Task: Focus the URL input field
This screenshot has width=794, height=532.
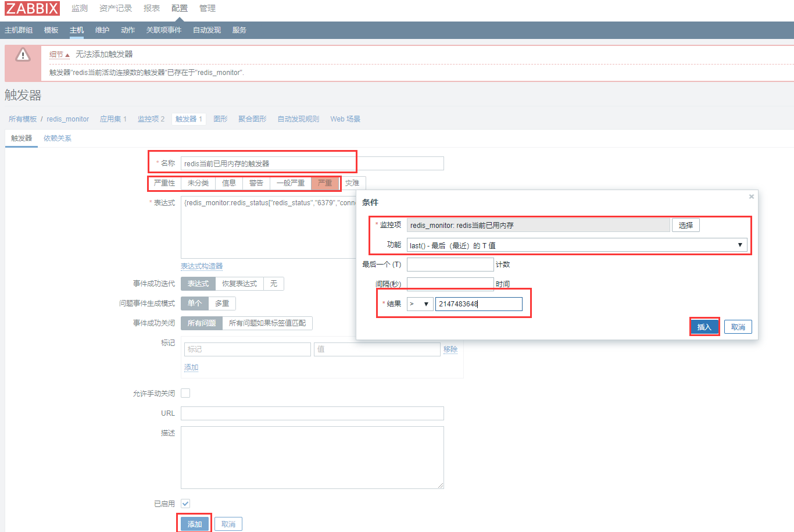Action: point(312,413)
